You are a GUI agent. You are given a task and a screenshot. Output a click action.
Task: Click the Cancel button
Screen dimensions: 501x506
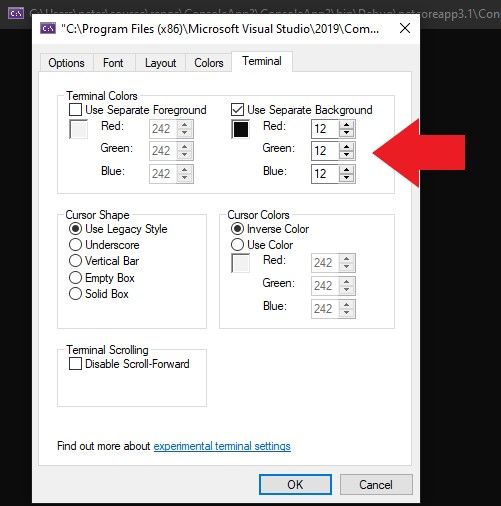(x=376, y=484)
